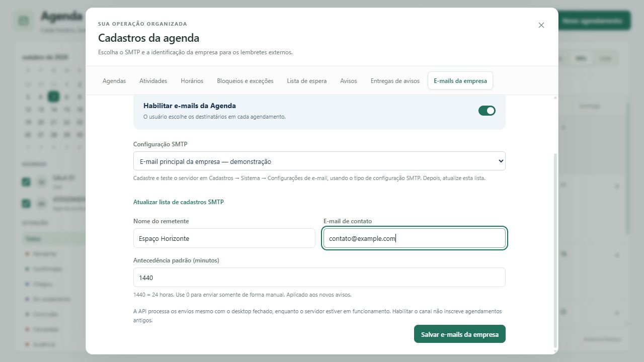Image resolution: width=644 pixels, height=362 pixels.
Task: Open the Atividades tab
Action: 153,80
